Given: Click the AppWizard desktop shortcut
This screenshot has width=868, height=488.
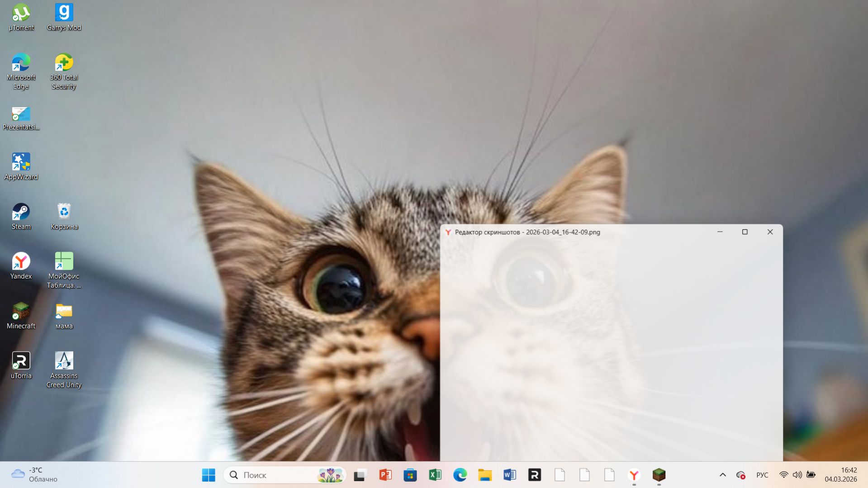Looking at the screenshot, I should (x=21, y=167).
